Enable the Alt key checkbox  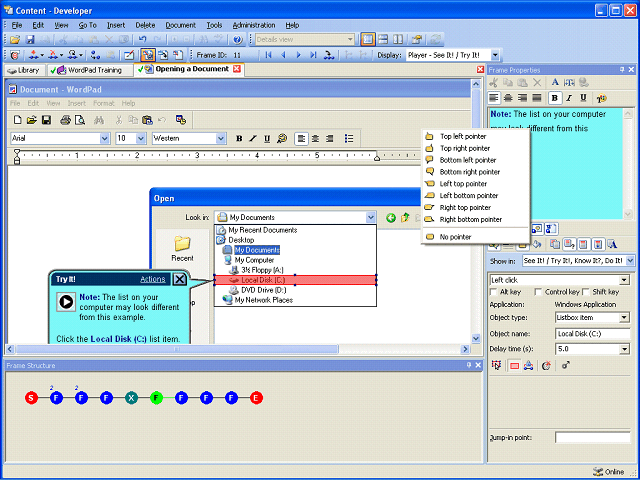[x=493, y=291]
